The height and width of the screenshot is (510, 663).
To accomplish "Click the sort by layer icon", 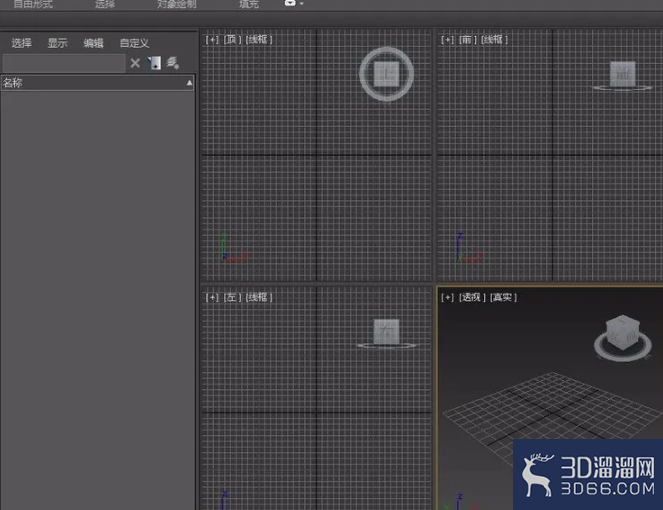I will coord(173,63).
